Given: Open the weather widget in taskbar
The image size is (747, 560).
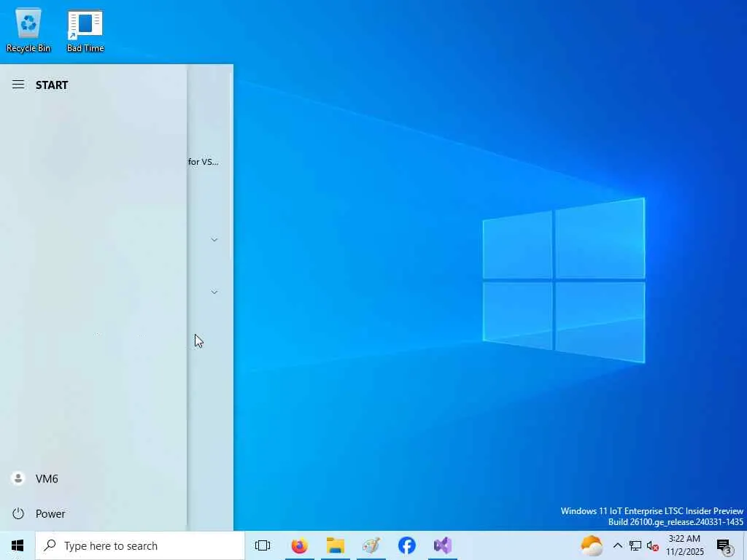Looking at the screenshot, I should 591,545.
